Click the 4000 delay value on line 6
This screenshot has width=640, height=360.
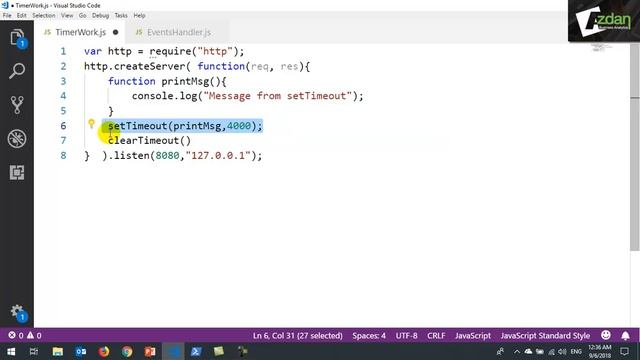point(239,126)
